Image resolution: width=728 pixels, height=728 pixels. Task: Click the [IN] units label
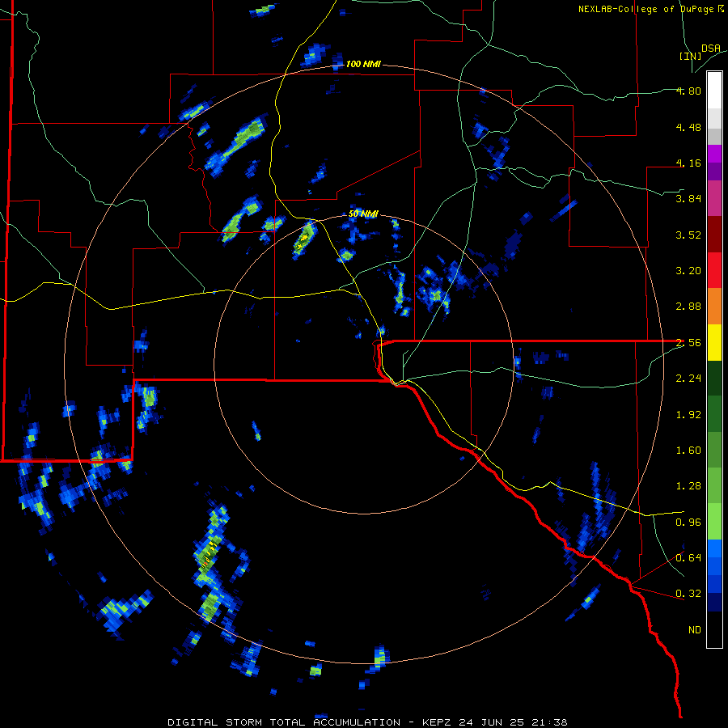coord(690,56)
